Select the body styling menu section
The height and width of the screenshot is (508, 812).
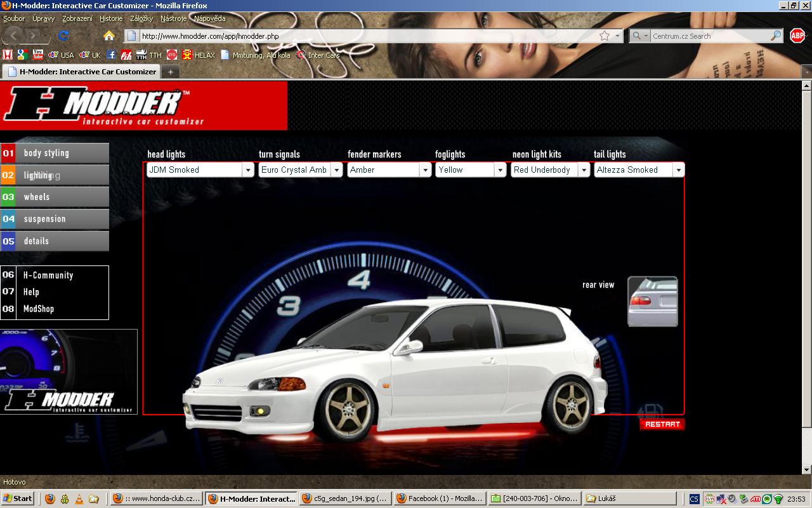pyautogui.click(x=55, y=153)
